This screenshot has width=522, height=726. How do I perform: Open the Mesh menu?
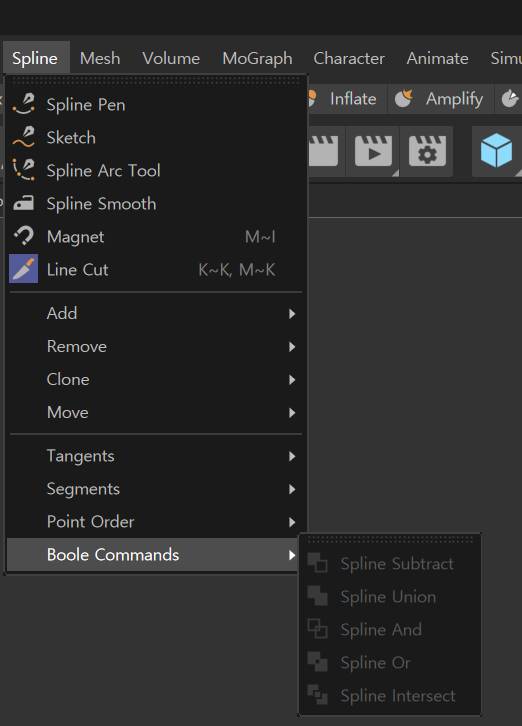(x=100, y=58)
